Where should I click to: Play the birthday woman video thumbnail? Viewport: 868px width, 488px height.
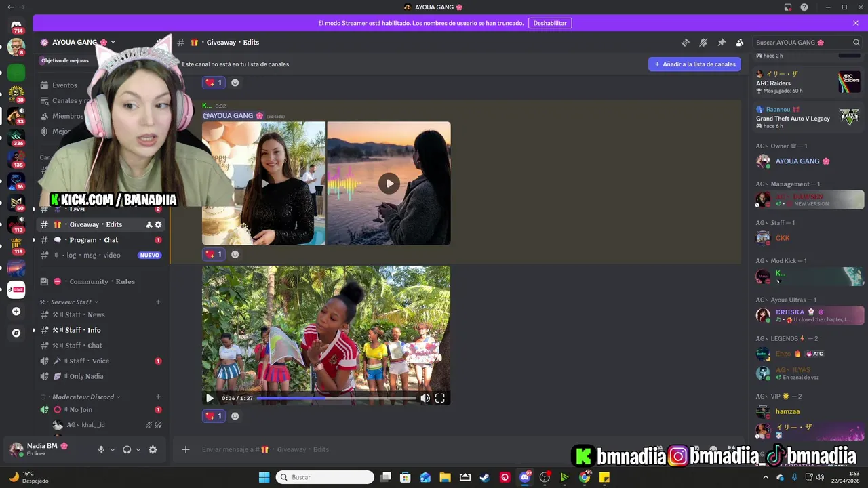point(264,183)
